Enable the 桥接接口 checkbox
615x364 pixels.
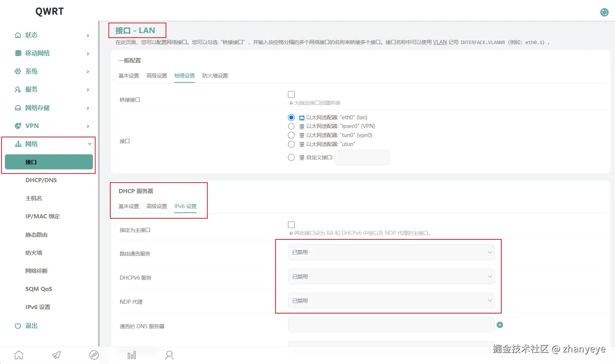pyautogui.click(x=291, y=94)
